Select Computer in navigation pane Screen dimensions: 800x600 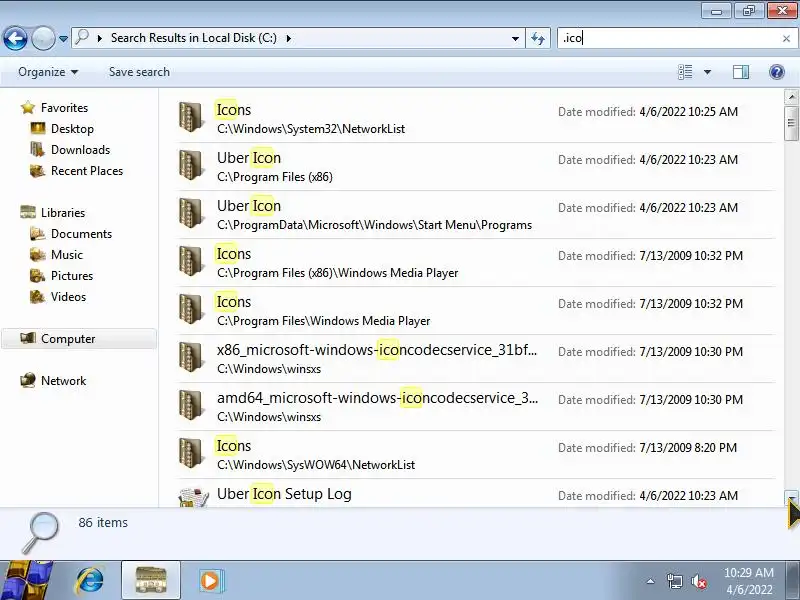pos(79,338)
